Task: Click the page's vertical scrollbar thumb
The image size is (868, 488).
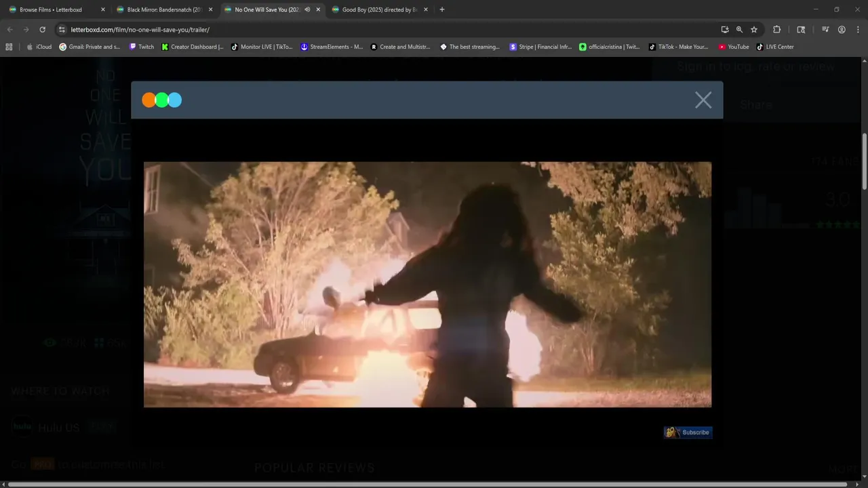Action: [864, 161]
